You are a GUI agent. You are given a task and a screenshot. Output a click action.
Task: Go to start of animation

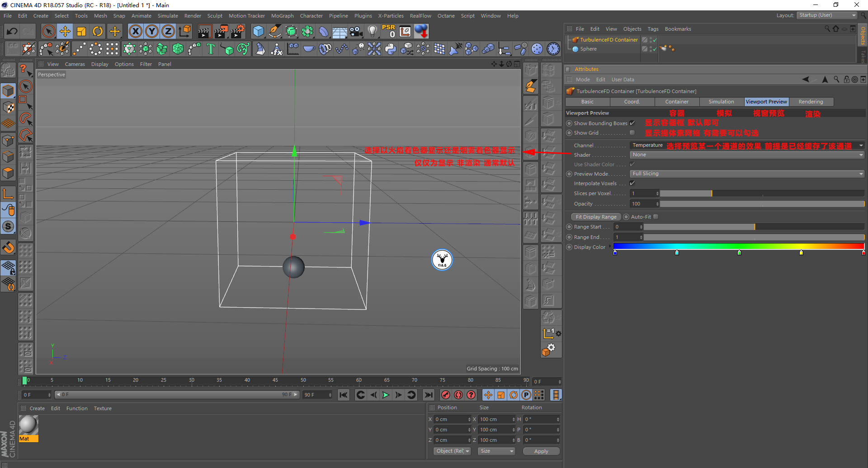(x=344, y=395)
